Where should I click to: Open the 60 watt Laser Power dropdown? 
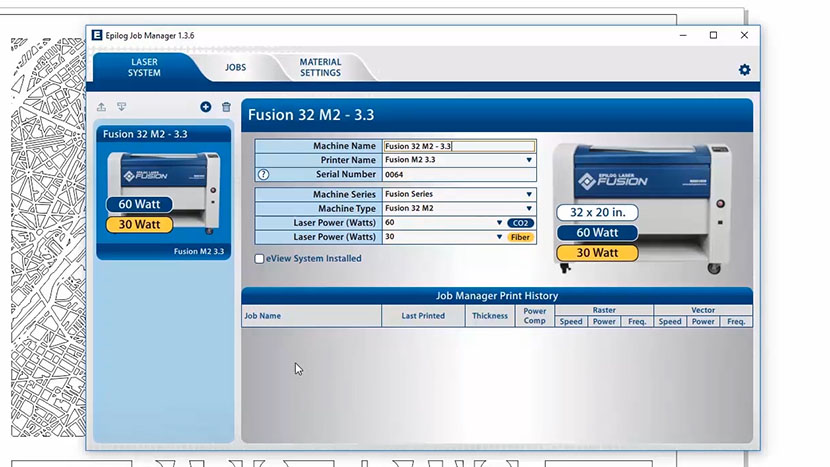pos(498,223)
